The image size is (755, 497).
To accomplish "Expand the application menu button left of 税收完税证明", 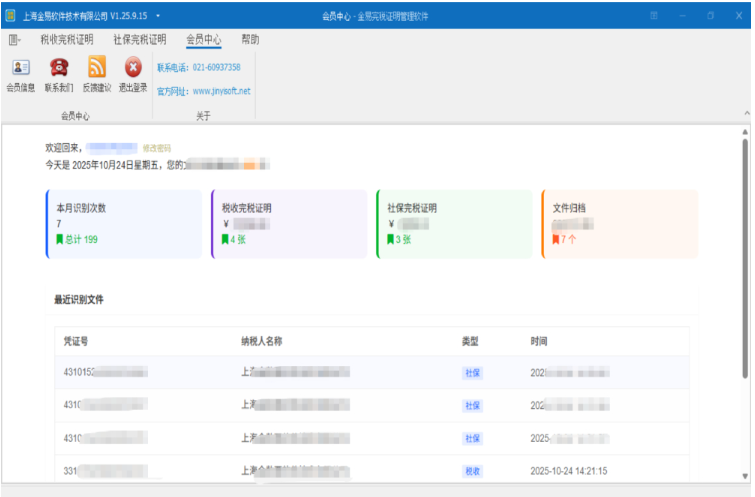I will click(x=15, y=40).
